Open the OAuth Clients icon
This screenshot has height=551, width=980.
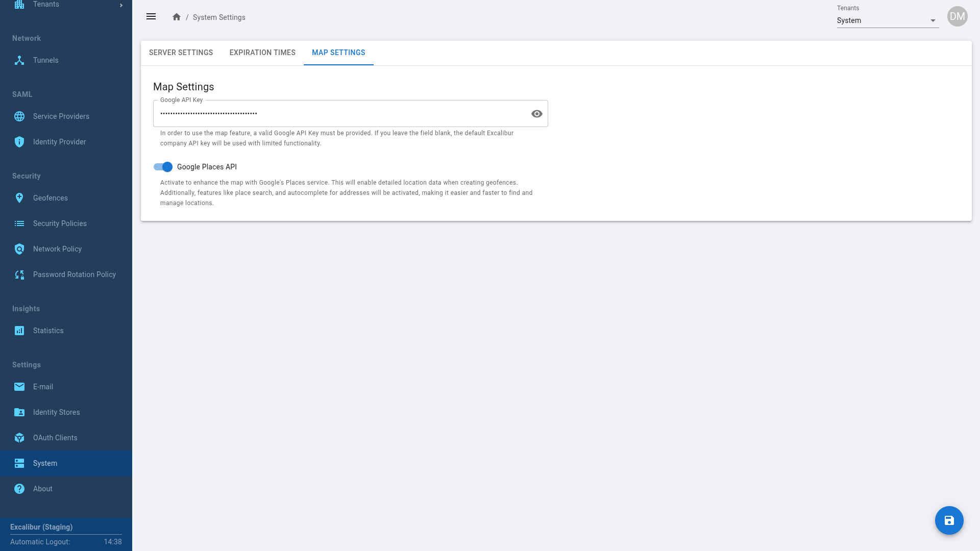pos(19,438)
